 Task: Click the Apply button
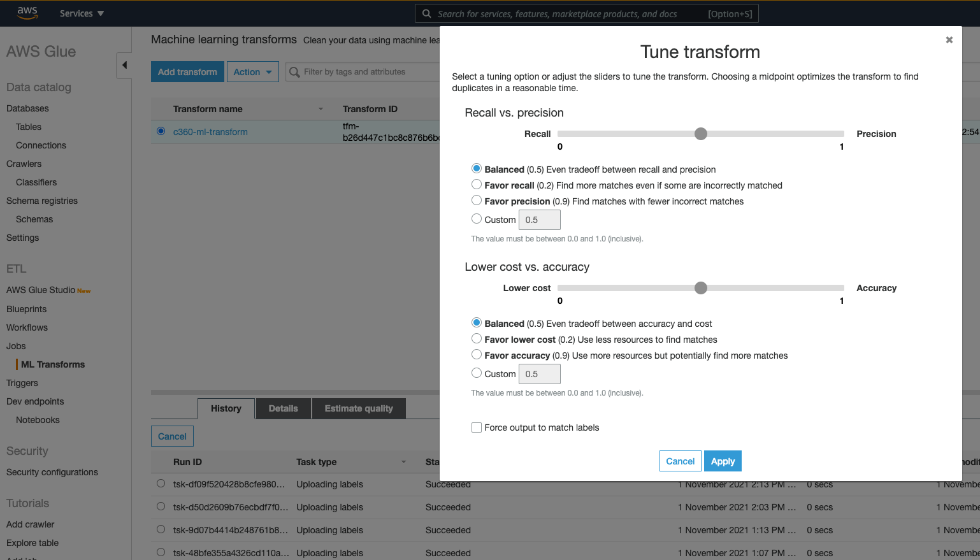click(723, 461)
